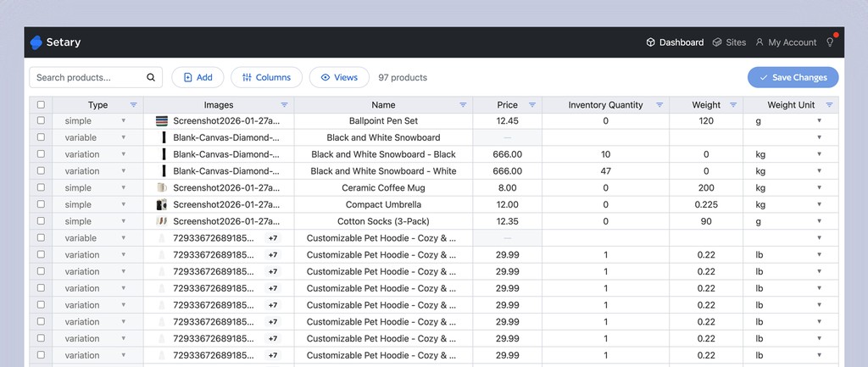Open the lightbulb notifications icon
The height and width of the screenshot is (367, 868).
coord(830,42)
